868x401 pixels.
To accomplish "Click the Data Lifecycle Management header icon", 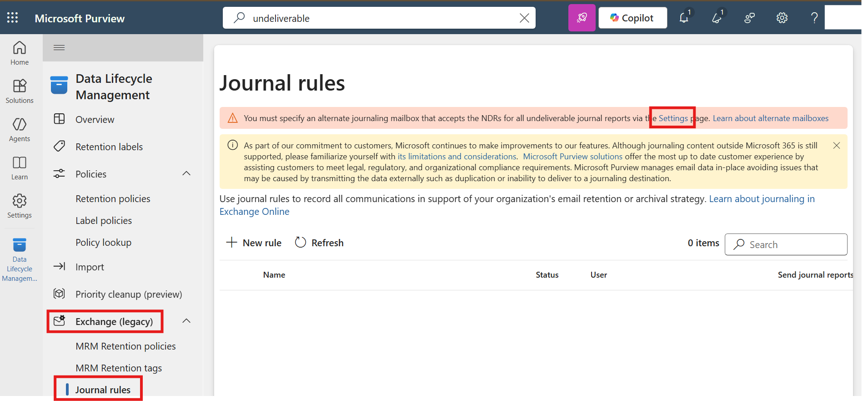I will pyautogui.click(x=59, y=85).
